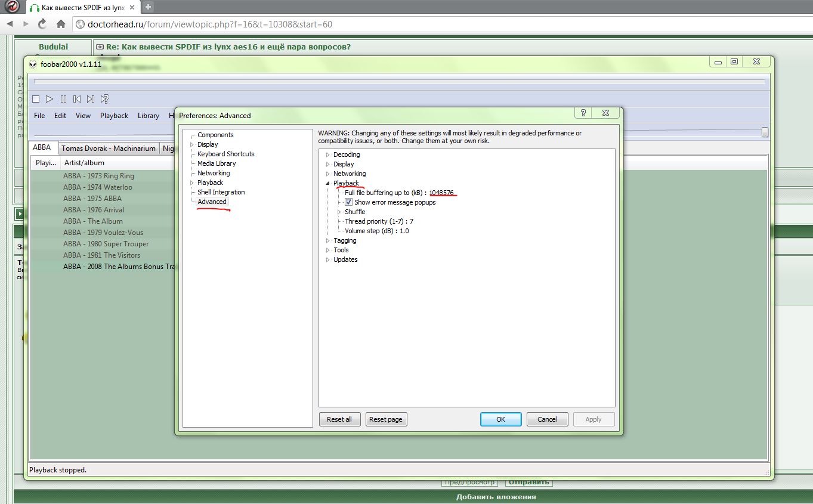813x504 pixels.
Task: Select Keyboard Shortcuts preferences page
Action: click(226, 154)
